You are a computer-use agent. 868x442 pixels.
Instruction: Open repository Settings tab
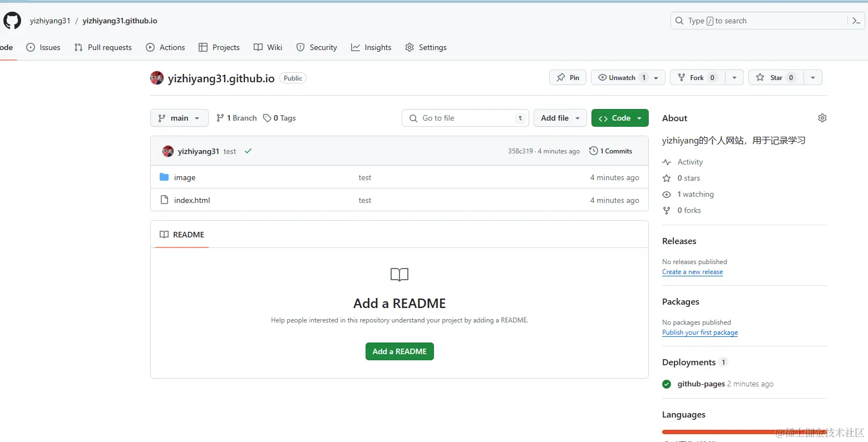click(426, 47)
